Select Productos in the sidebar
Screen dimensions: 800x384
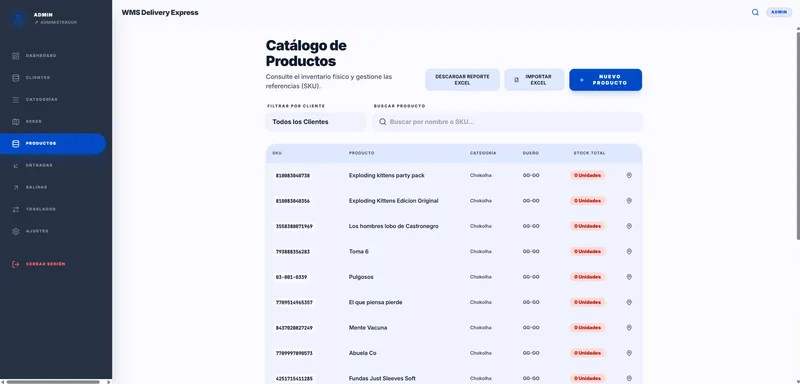(53, 143)
